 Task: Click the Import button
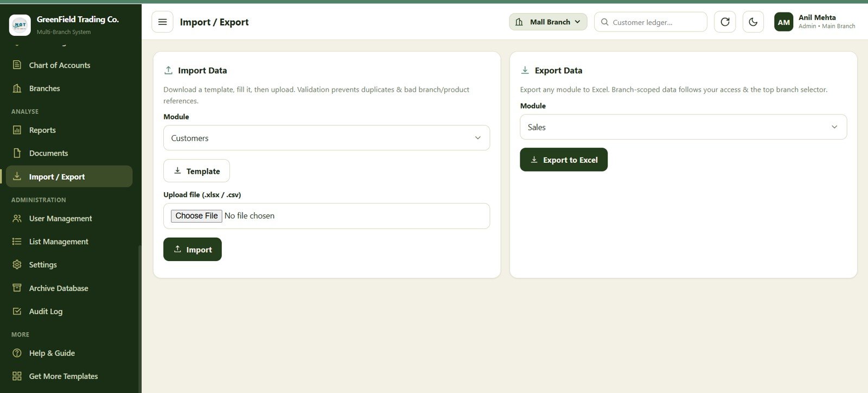point(193,250)
